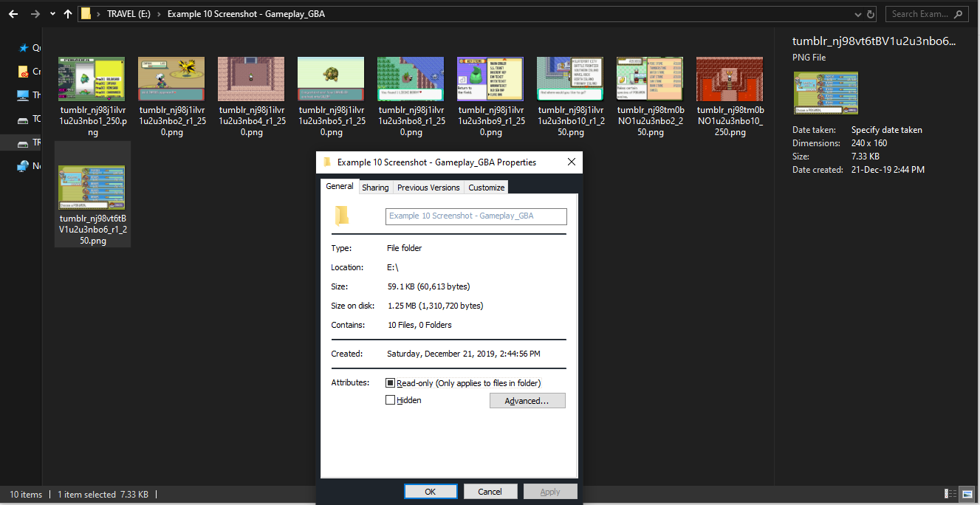Open the Network icon in navigation pane
The height and width of the screenshot is (505, 980).
[x=23, y=166]
